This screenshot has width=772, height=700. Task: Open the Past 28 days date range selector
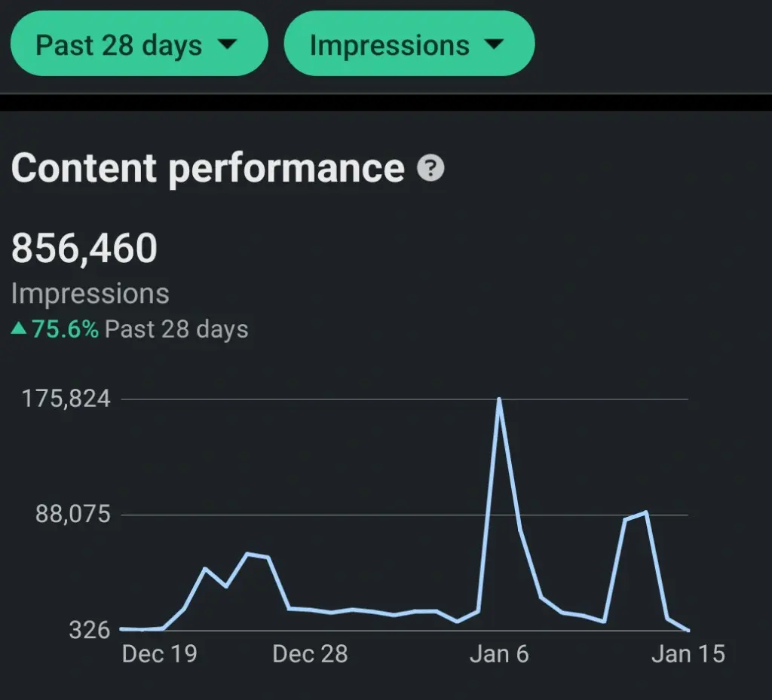tap(138, 44)
